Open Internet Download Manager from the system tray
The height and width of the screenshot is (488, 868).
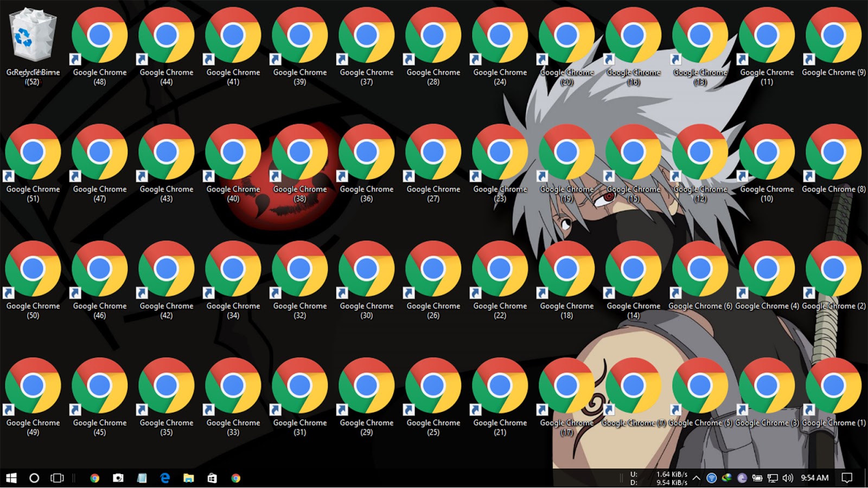pos(727,478)
